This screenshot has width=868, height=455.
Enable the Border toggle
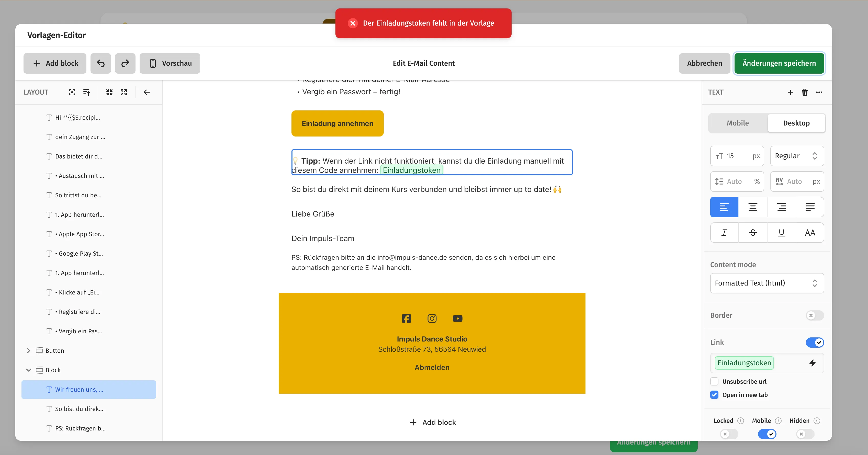pos(815,315)
